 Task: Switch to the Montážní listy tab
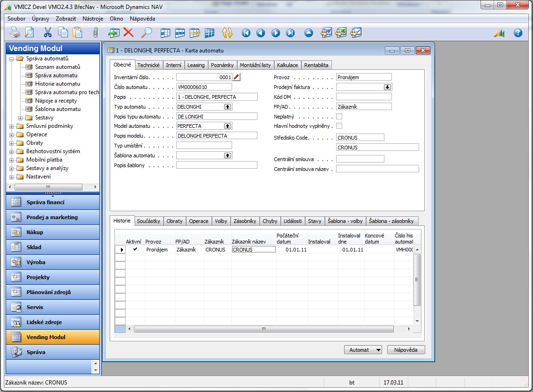(x=255, y=65)
